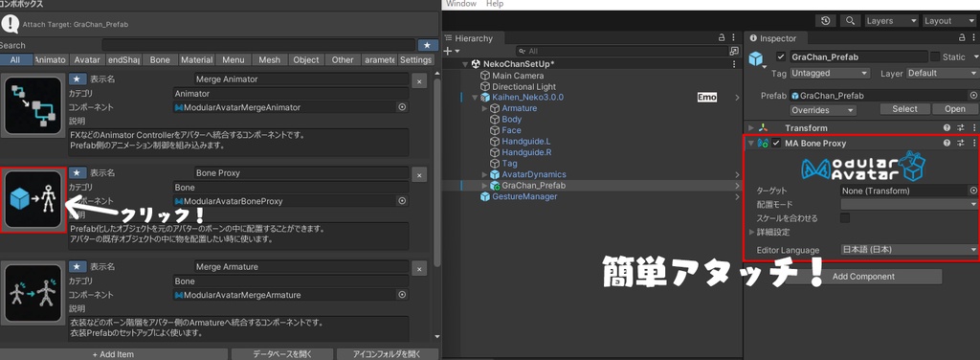The width and height of the screenshot is (980, 360).
Task: Toggle GraChan_Prefab active checkbox in Inspector
Action: pyautogui.click(x=781, y=56)
